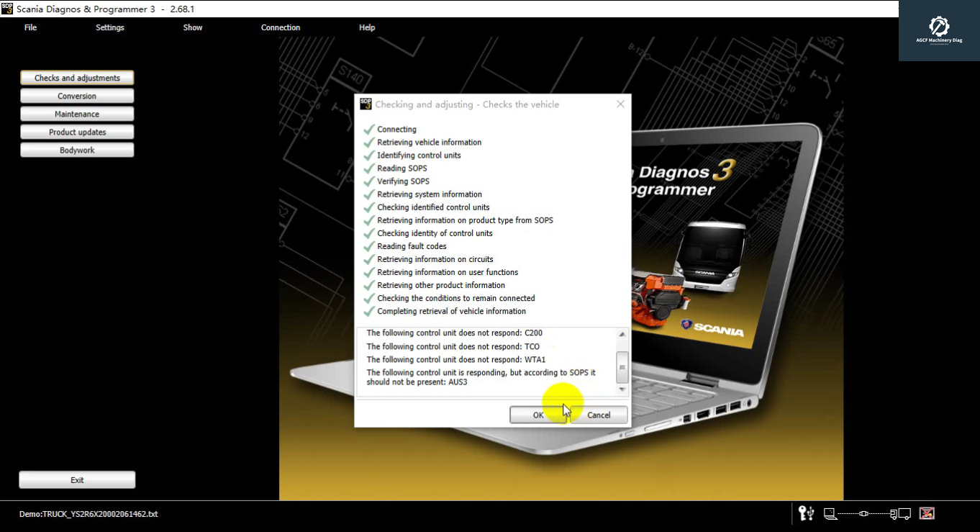This screenshot has height=532, width=980.
Task: Choose the Bodywork button
Action: (77, 150)
